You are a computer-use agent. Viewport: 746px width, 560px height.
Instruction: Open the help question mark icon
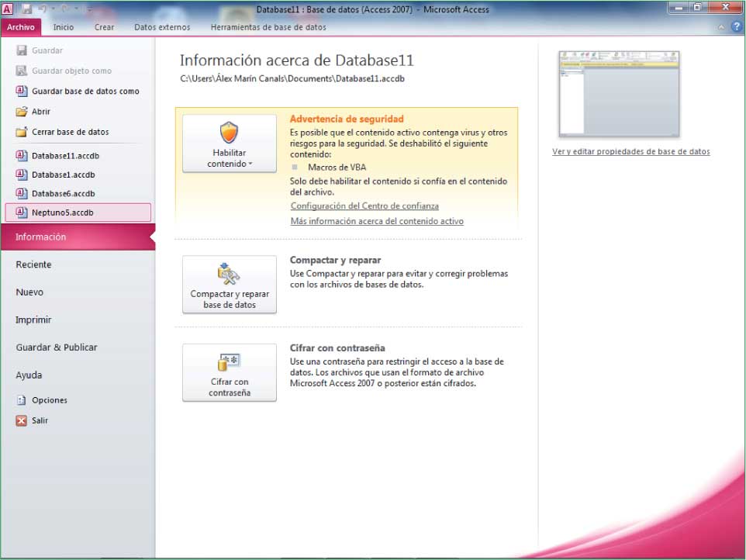(737, 27)
